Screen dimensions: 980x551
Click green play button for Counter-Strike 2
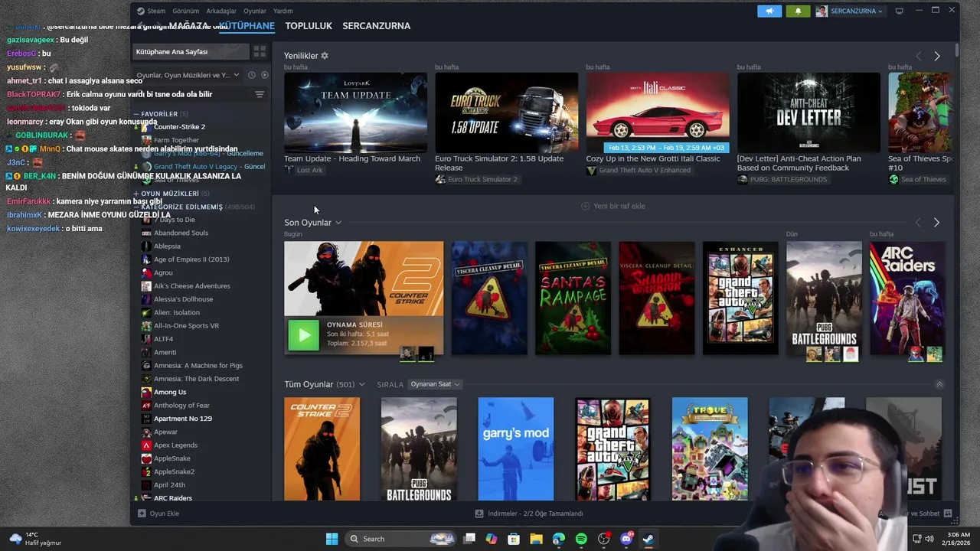[303, 335]
